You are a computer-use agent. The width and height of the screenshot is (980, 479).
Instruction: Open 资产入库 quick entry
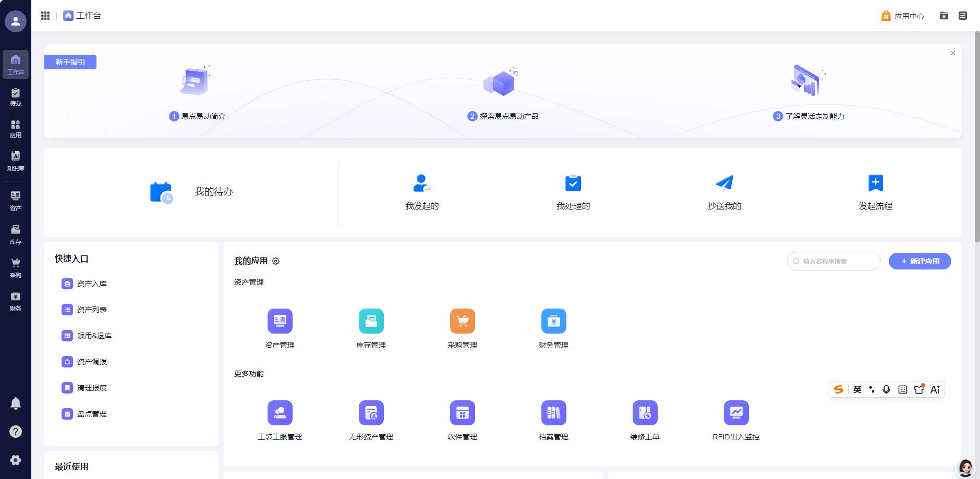tap(92, 284)
